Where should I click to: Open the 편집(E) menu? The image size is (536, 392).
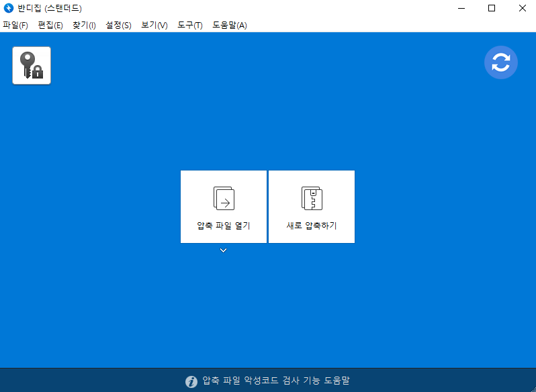coord(50,26)
